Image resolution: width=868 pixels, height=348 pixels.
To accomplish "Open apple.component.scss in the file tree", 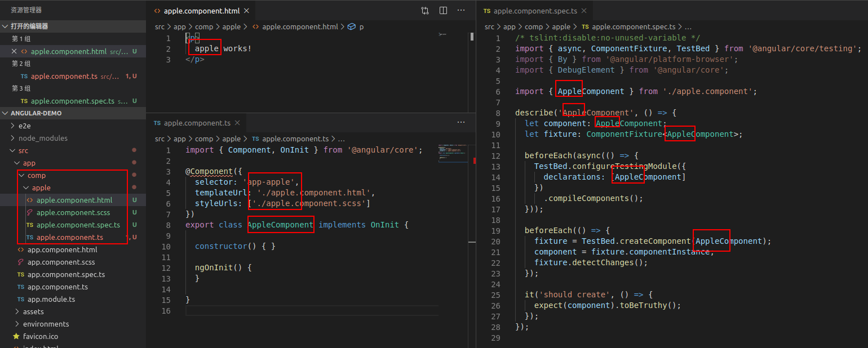I will click(x=73, y=212).
